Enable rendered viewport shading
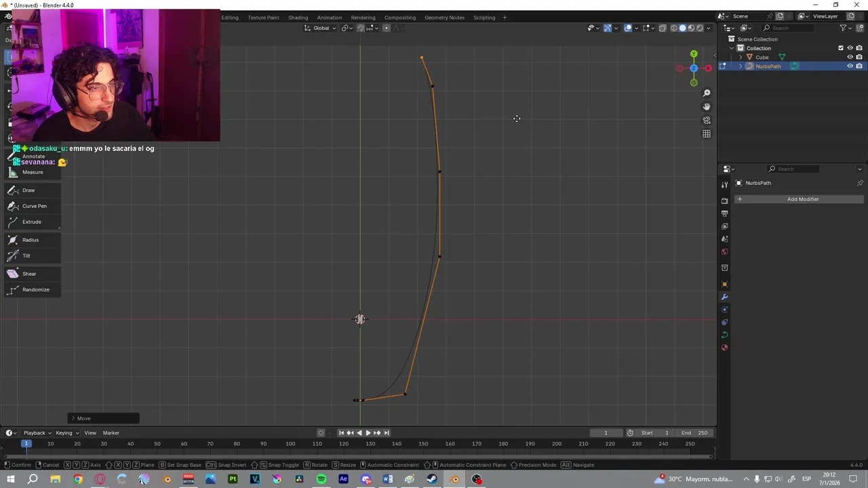The height and width of the screenshot is (488, 868). (700, 28)
